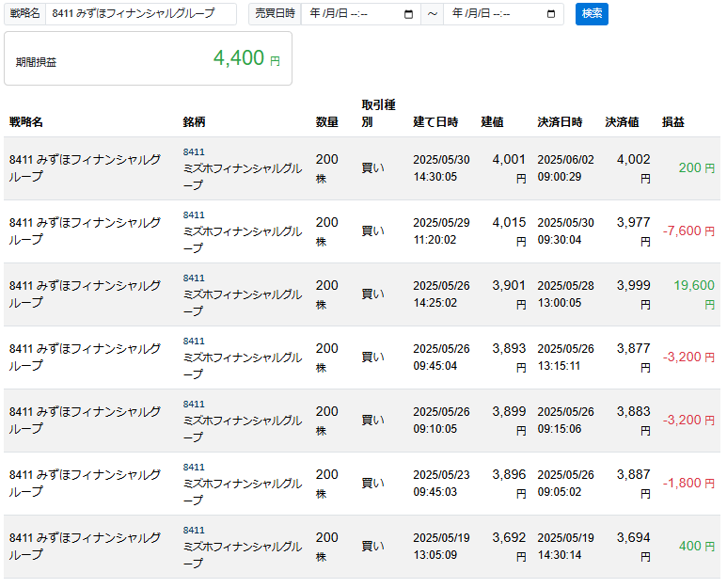Click settlement date 2025/05/19 14:30:14

tap(565, 547)
